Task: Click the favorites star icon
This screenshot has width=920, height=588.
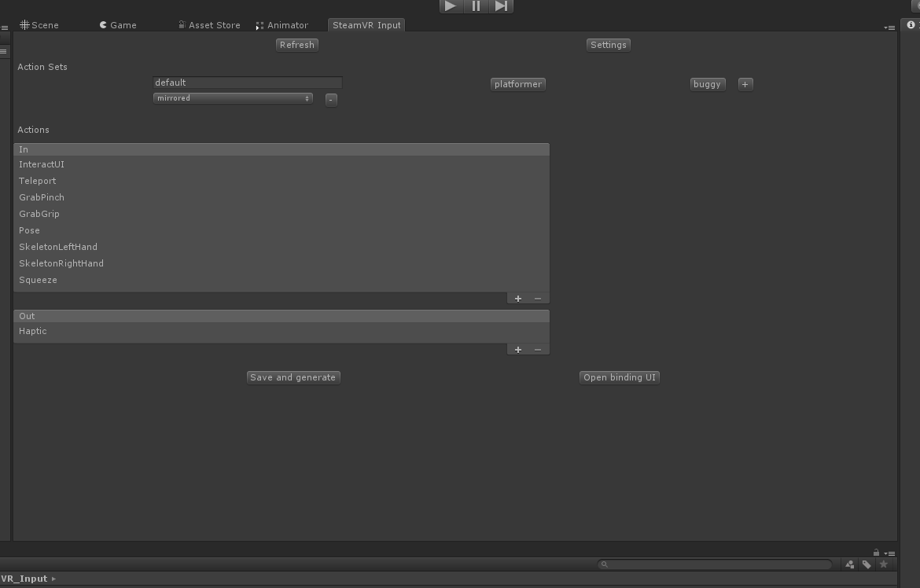Action: (x=884, y=564)
